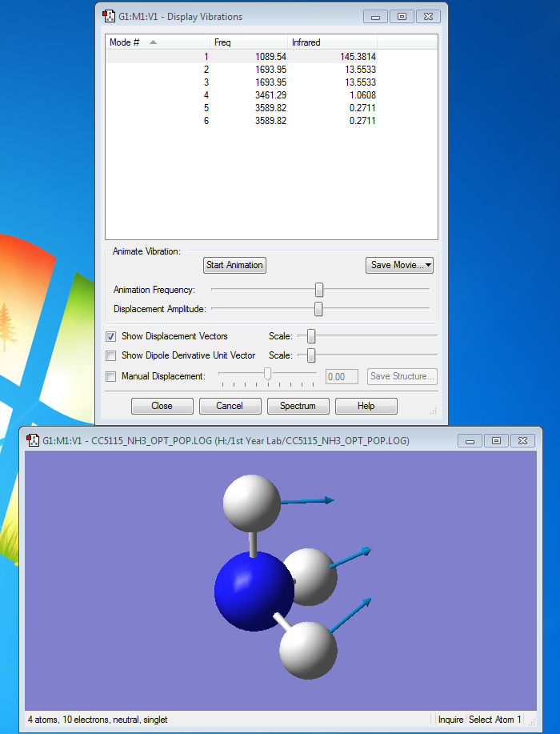Image resolution: width=560 pixels, height=734 pixels.
Task: Select mode 4 with frequency 3461.29
Action: tap(242, 95)
